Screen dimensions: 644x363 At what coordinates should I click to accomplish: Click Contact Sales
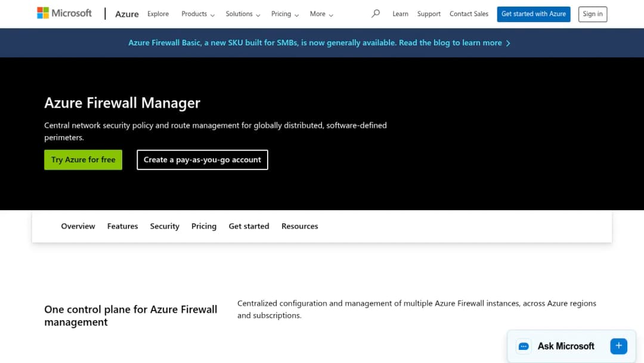coord(469,14)
